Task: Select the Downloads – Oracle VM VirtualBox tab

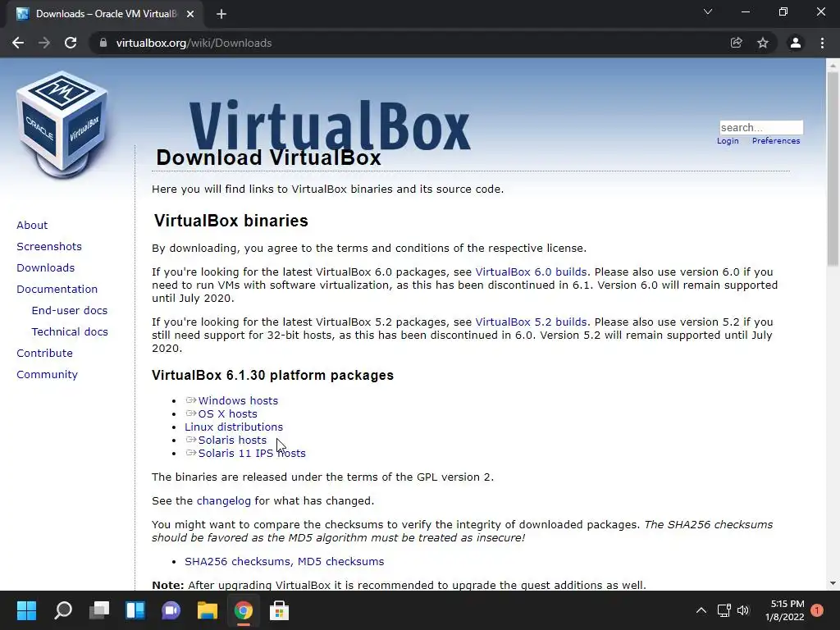Action: point(105,14)
